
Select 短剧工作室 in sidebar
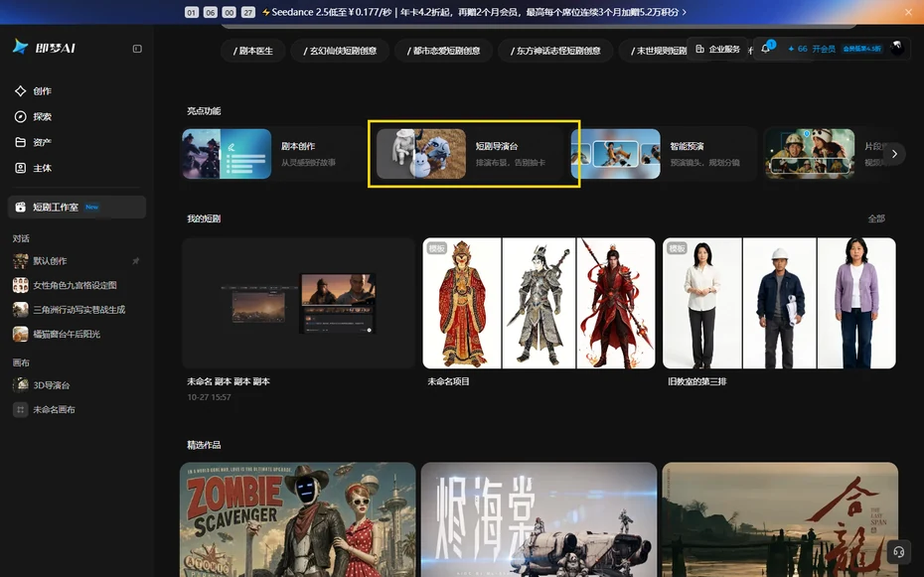[x=77, y=208]
